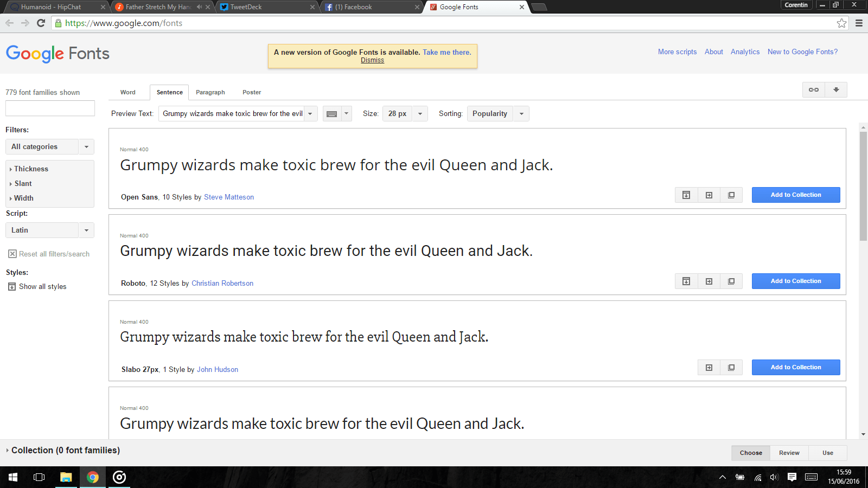868x488 pixels.
Task: Open All categories dropdown
Action: pos(50,146)
